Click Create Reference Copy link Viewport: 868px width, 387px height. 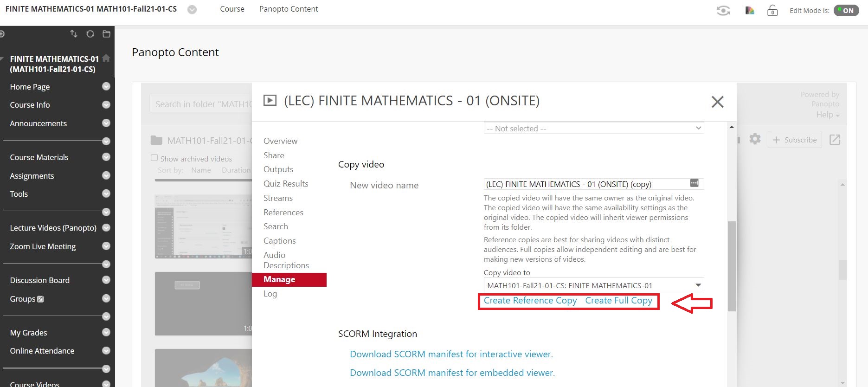(x=530, y=301)
